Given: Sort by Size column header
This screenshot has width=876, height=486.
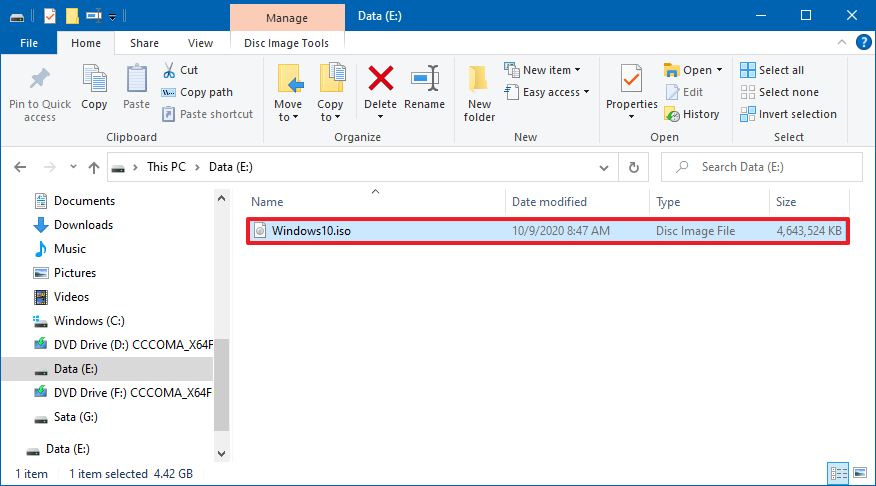Looking at the screenshot, I should [809, 202].
